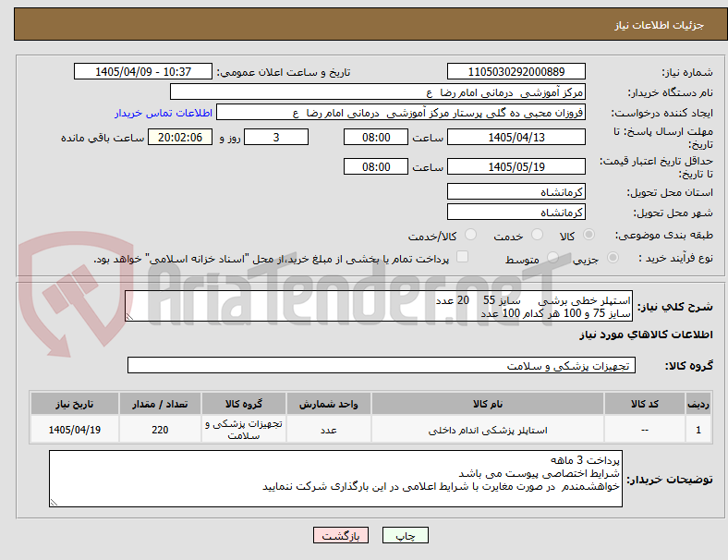Click the بازگشت (back) button
Screen dimensions: 728x560
341,535
